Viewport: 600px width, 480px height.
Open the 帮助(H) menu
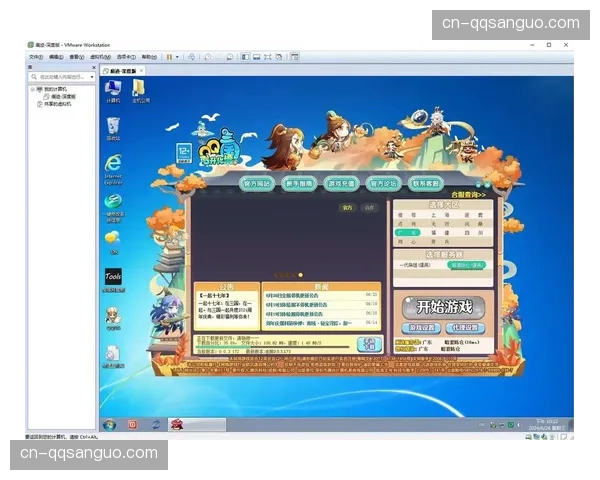[x=149, y=57]
